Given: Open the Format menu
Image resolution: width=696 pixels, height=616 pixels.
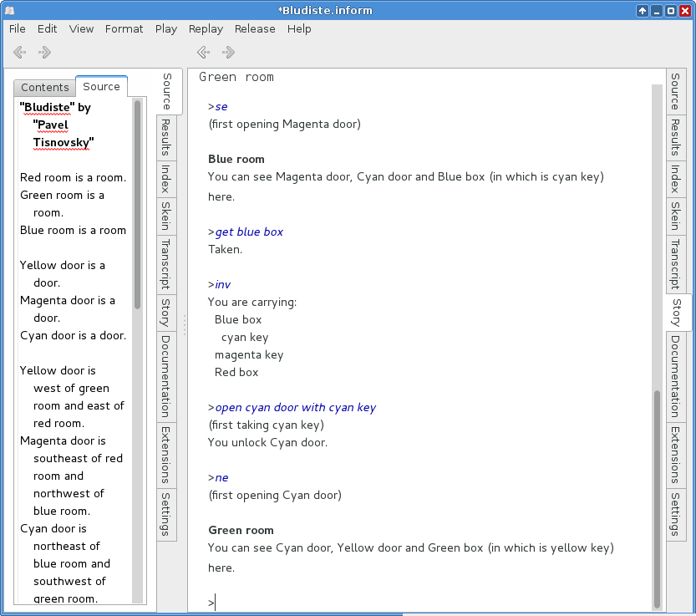Looking at the screenshot, I should [124, 28].
